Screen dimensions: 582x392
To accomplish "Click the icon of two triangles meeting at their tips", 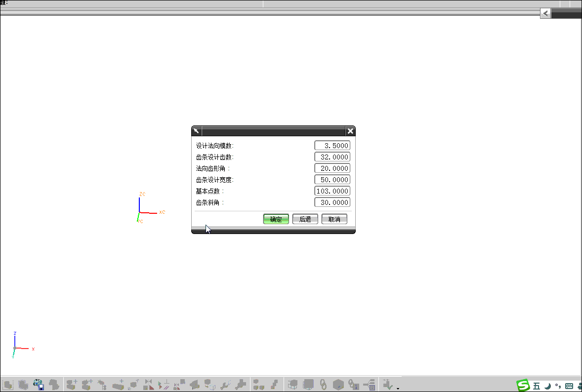I will click(x=149, y=385).
